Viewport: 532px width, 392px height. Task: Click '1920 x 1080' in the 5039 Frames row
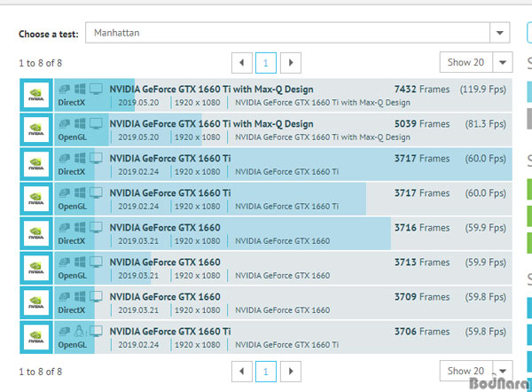[x=198, y=137]
